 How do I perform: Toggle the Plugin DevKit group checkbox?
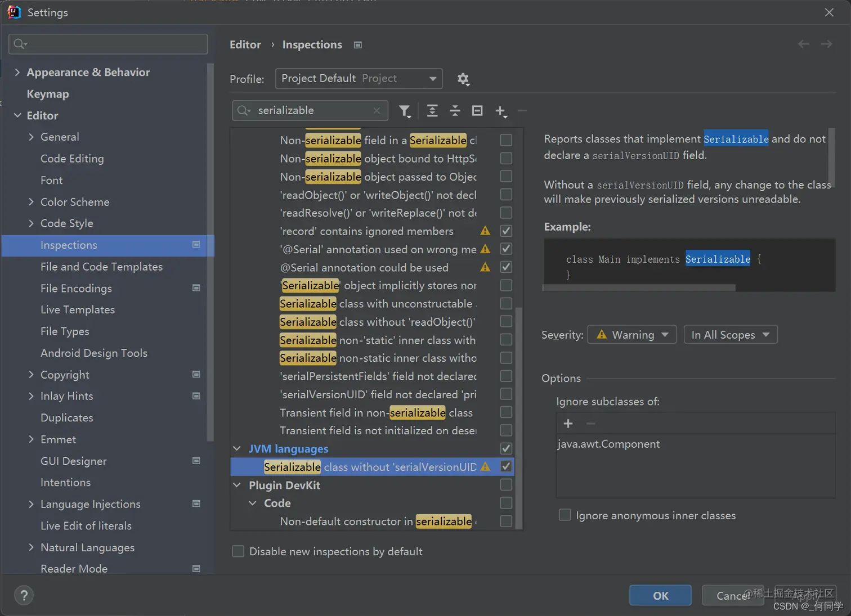[506, 485]
